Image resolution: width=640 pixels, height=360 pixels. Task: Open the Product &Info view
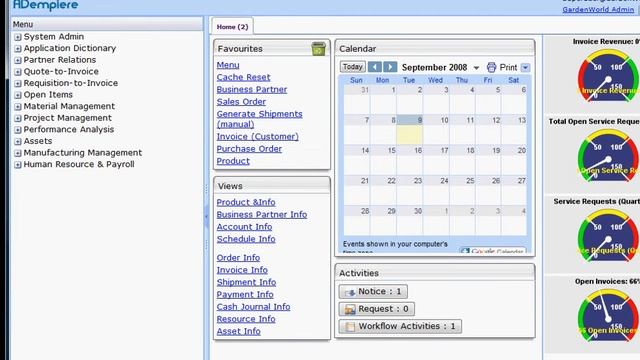(x=246, y=202)
